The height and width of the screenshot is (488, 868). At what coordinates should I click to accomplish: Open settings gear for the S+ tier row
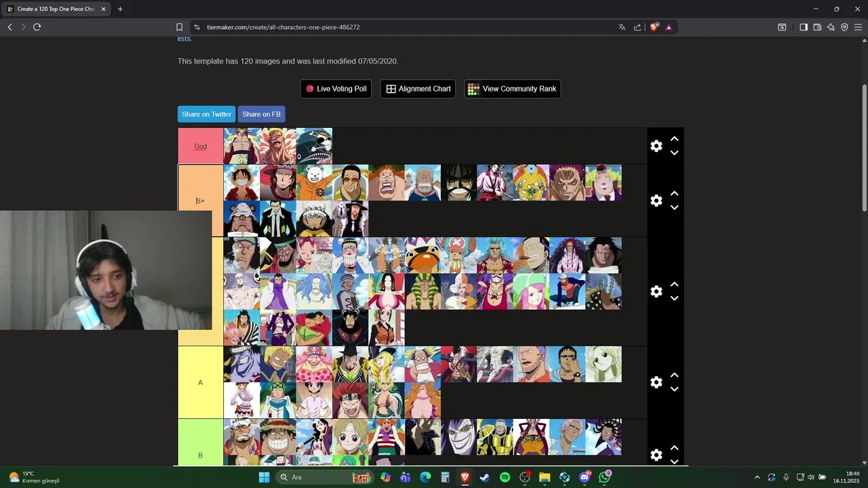coord(656,201)
